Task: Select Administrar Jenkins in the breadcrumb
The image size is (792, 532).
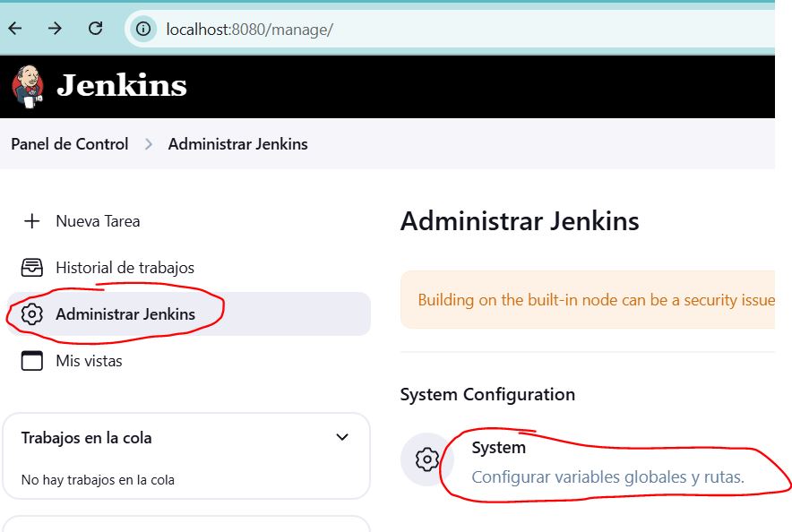Action: point(237,143)
